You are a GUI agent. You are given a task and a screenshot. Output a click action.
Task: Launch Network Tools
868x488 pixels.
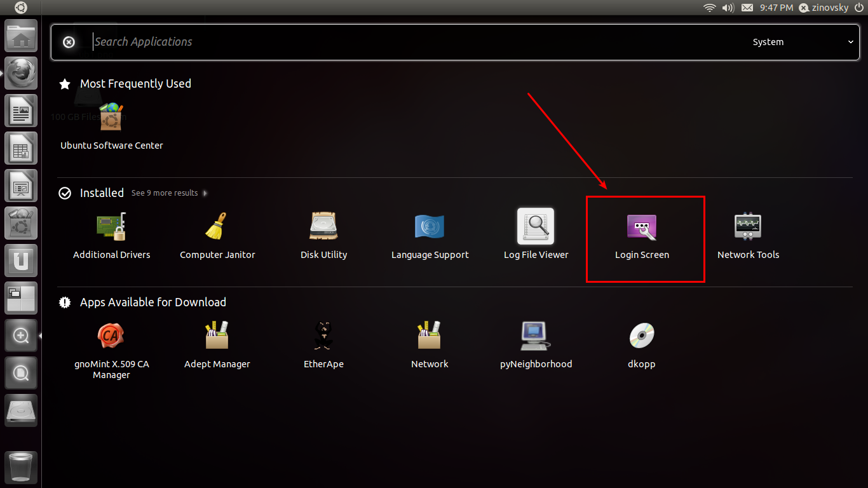pos(748,235)
